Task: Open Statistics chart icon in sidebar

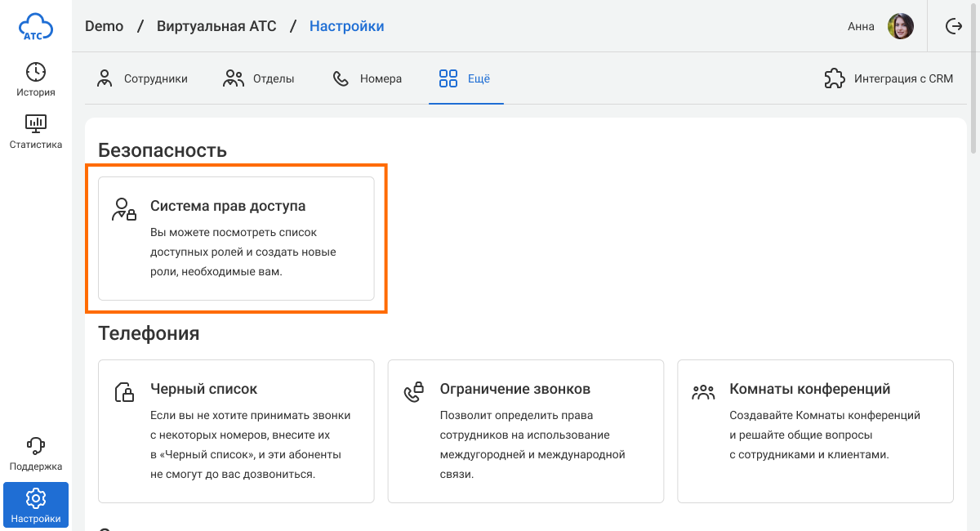Action: click(36, 124)
